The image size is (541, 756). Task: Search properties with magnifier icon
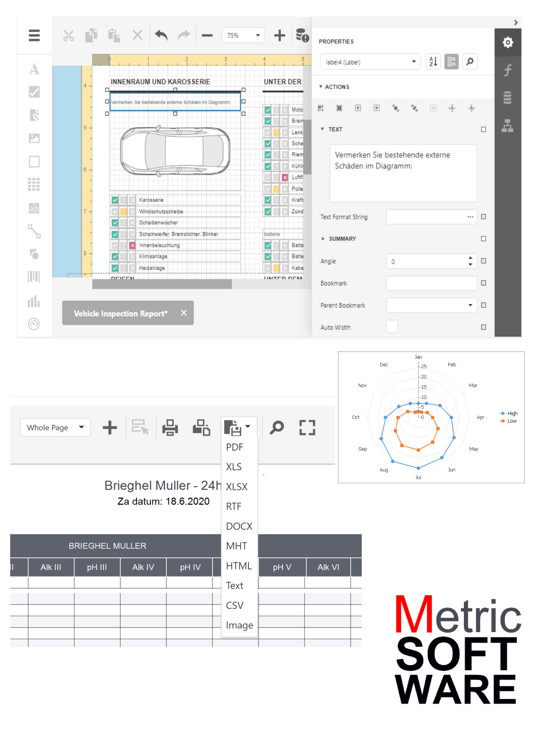click(470, 62)
